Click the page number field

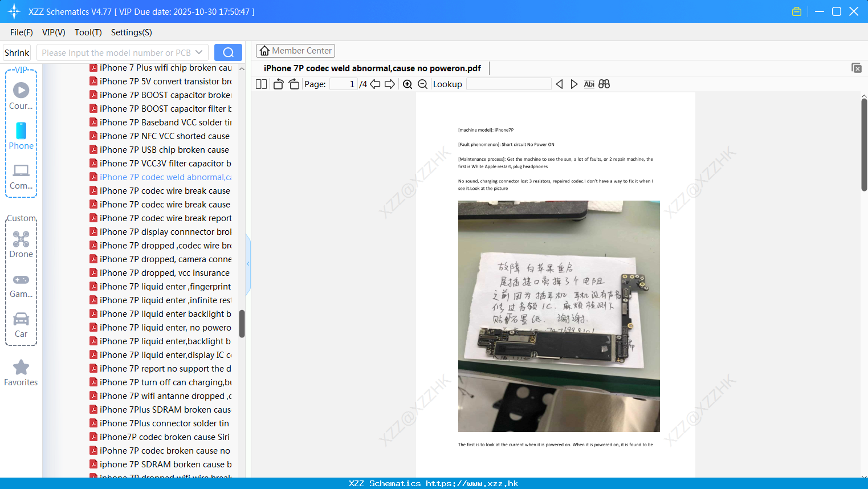coord(343,84)
